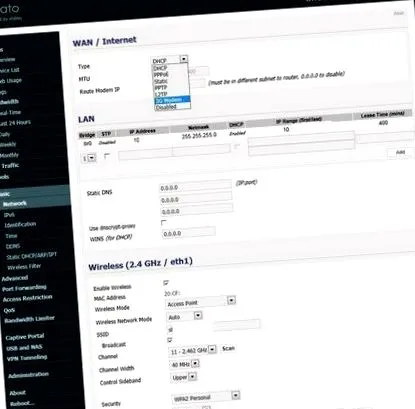The height and width of the screenshot is (409, 415).
Task: Select L2TP from the WAN type list
Action: click(161, 94)
